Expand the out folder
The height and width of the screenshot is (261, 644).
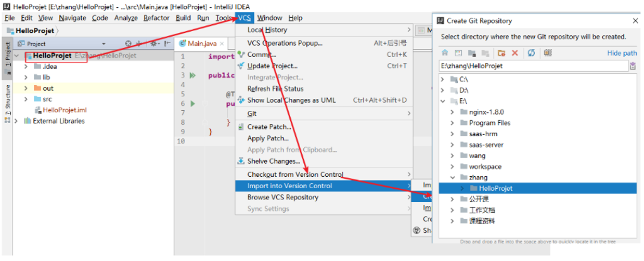(x=25, y=88)
